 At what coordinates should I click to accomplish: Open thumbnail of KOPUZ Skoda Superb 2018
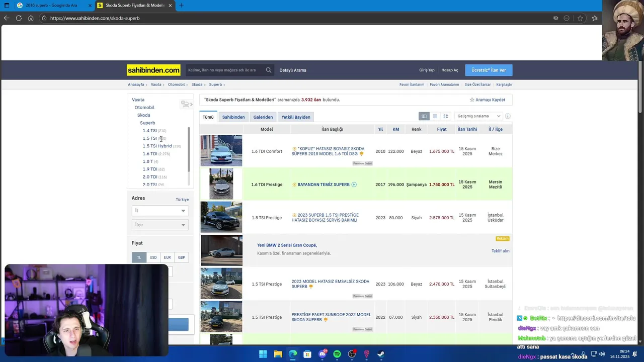pos(221,151)
